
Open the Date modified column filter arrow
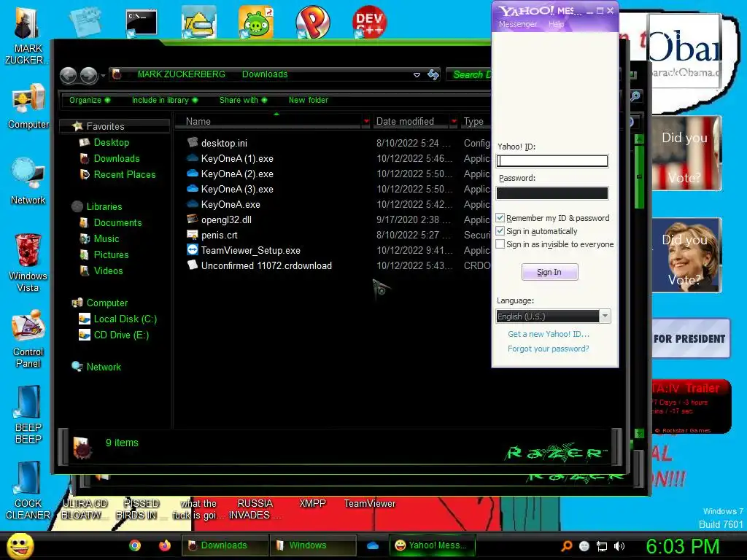(454, 122)
